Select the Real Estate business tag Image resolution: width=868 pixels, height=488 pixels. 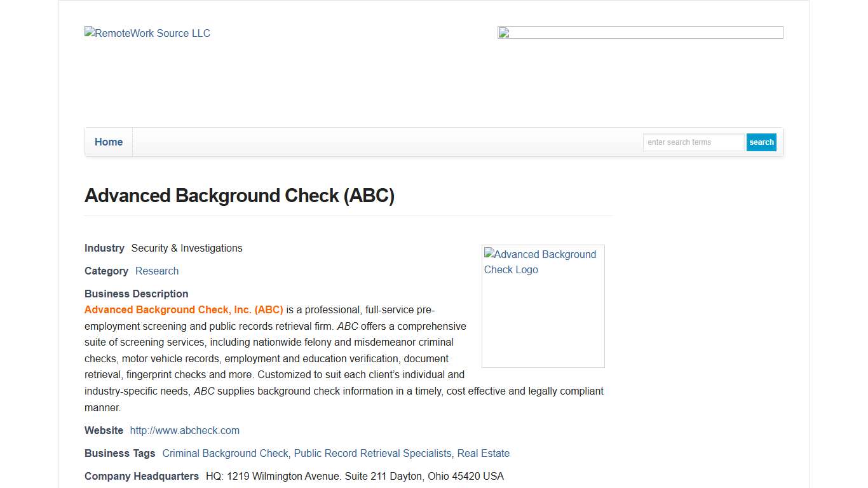click(484, 453)
